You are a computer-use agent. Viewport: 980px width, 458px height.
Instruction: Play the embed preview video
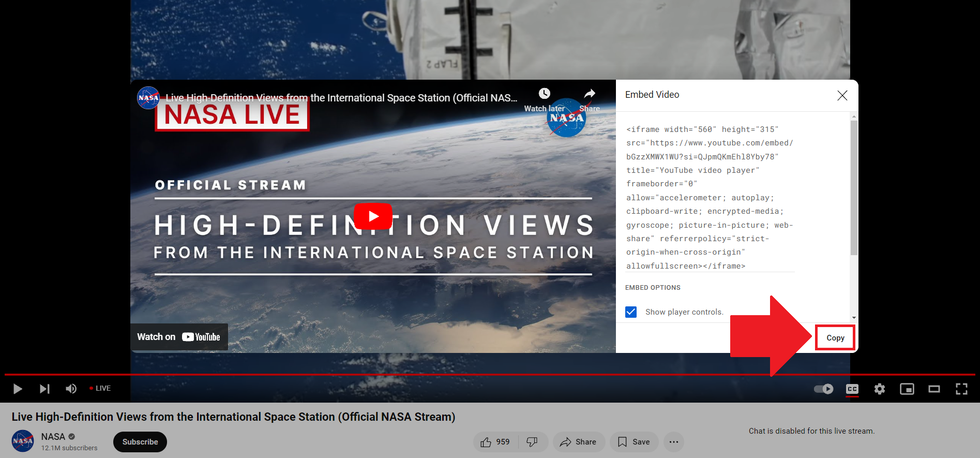373,216
